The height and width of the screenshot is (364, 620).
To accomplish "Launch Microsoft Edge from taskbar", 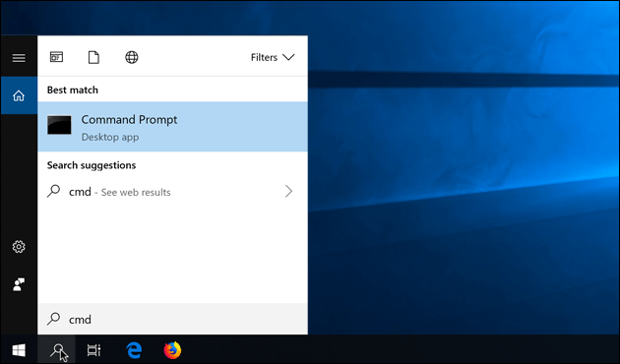I will tap(134, 350).
